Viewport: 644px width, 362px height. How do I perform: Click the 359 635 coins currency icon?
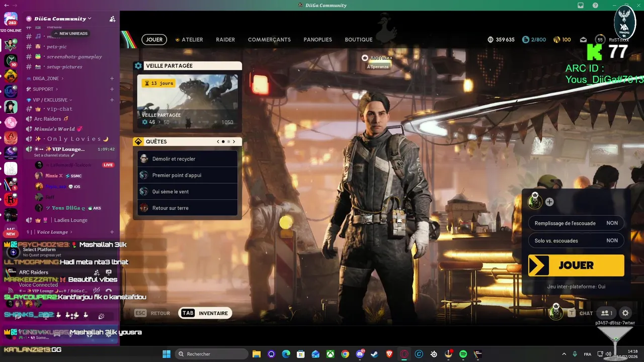pyautogui.click(x=491, y=40)
